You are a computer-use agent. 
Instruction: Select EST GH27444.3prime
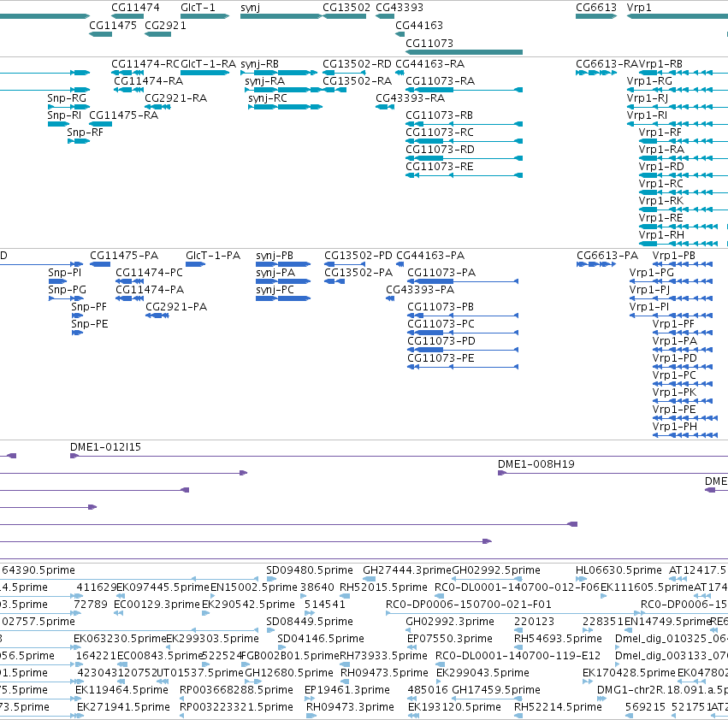click(x=369, y=579)
